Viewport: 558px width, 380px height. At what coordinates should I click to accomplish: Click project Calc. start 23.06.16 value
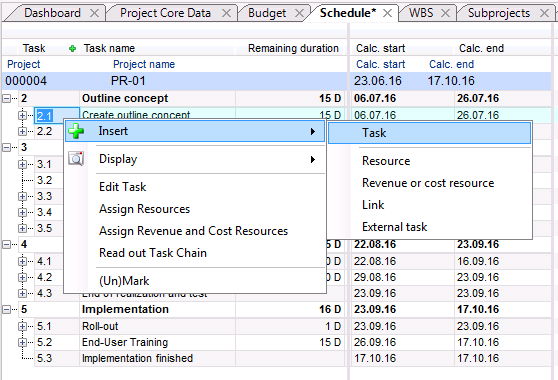378,81
